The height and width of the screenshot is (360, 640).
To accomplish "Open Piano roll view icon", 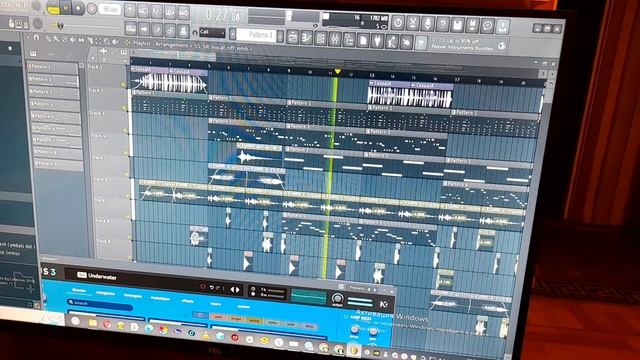I will pos(307,38).
